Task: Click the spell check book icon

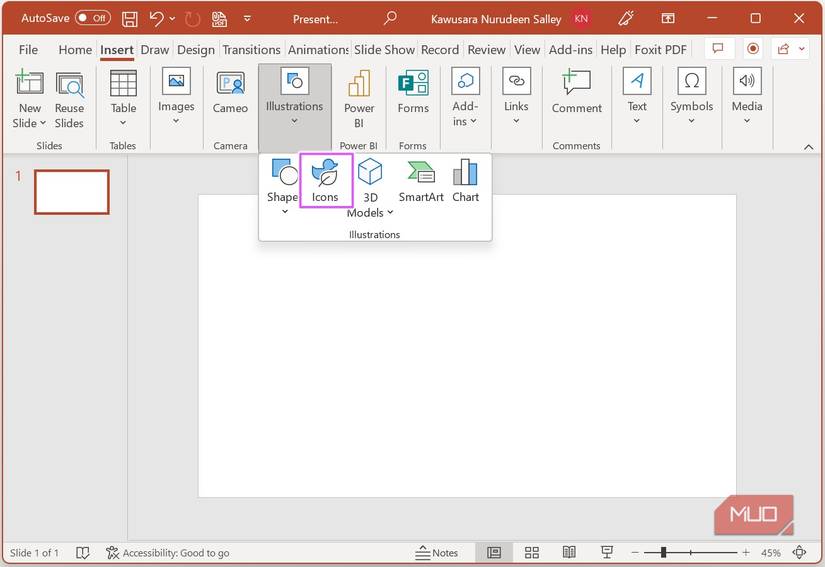Action: click(x=83, y=553)
